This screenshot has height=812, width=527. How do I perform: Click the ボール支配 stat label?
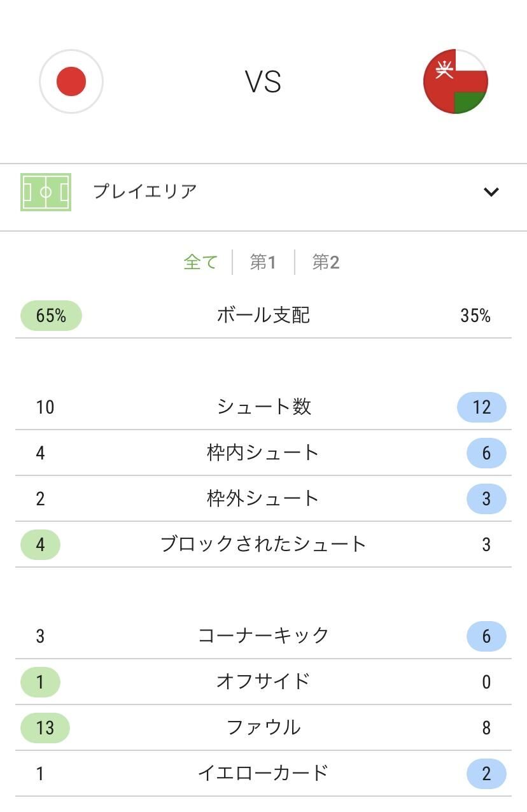tap(263, 316)
